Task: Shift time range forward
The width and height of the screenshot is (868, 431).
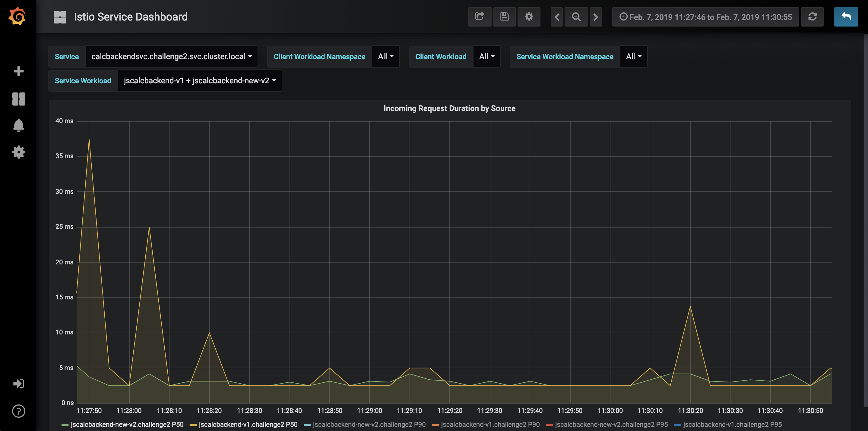Action: point(596,17)
